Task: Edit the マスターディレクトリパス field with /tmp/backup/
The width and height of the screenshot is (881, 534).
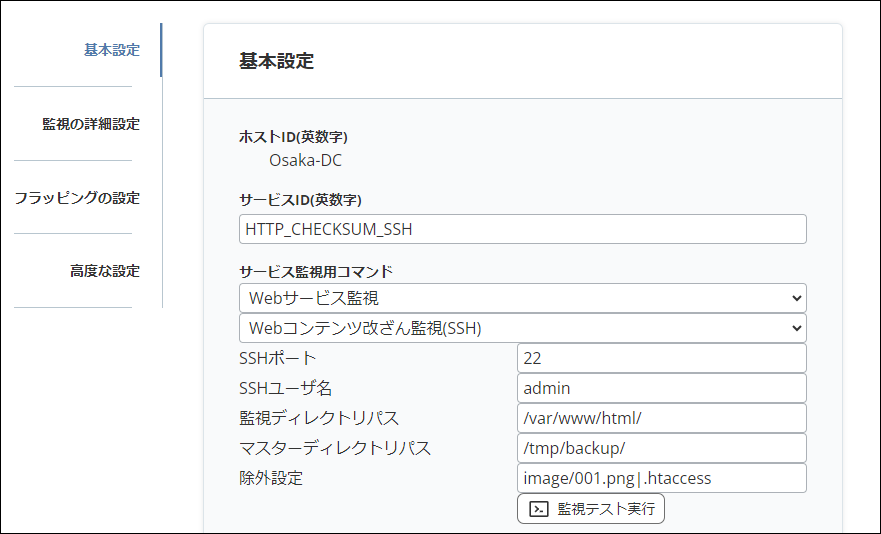Action: coord(661,448)
